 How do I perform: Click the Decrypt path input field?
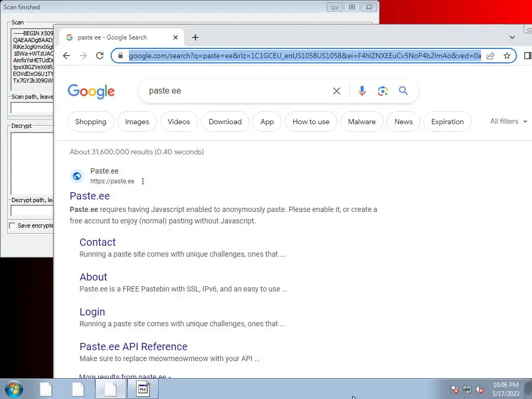[32, 211]
